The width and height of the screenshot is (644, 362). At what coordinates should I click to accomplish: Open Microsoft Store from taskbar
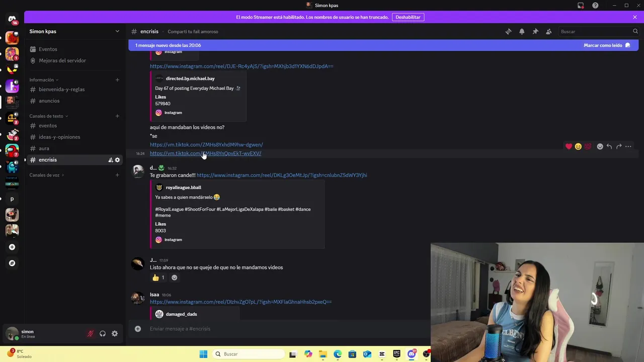tap(352, 354)
